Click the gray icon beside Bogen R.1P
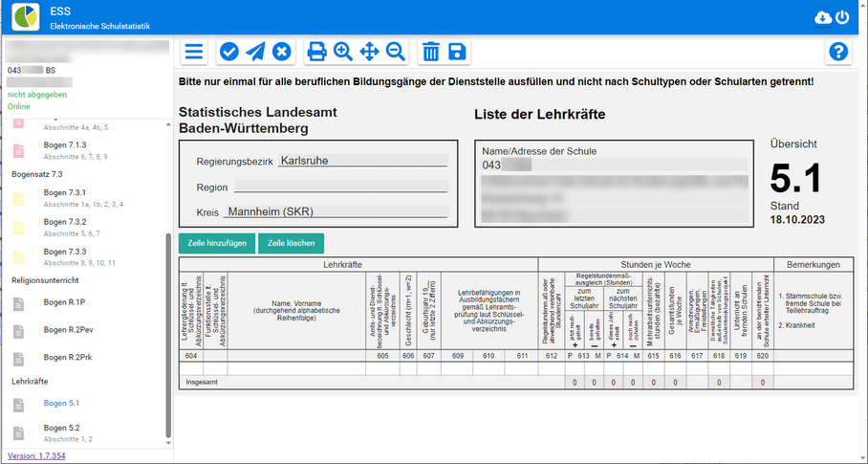868x464 pixels. [19, 303]
